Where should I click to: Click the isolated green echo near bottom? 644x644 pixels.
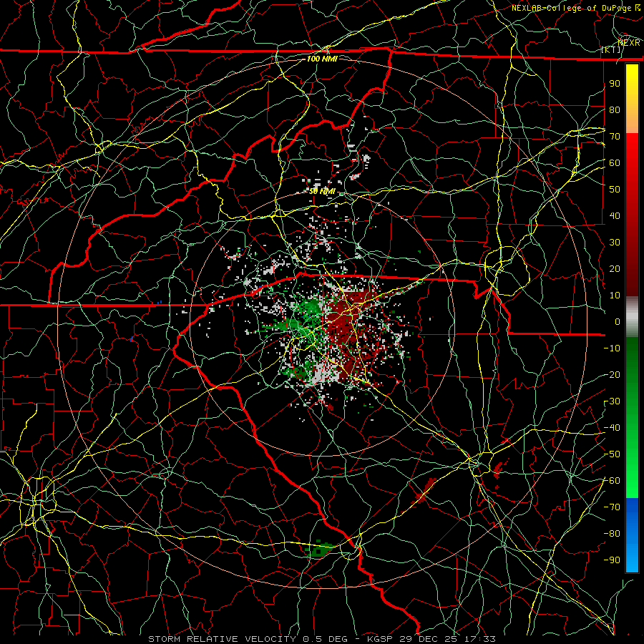319,549
